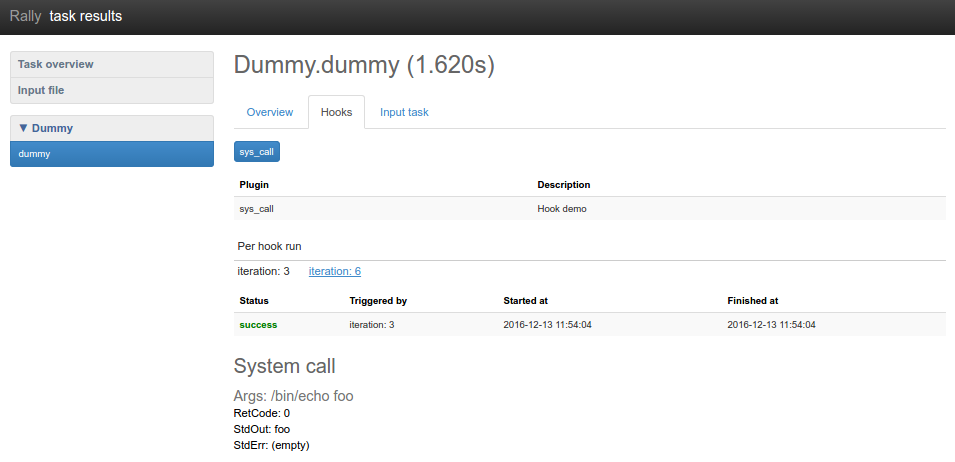Viewport: 955px width, 462px height.
Task: Select the dummy scenario item
Action: point(34,154)
